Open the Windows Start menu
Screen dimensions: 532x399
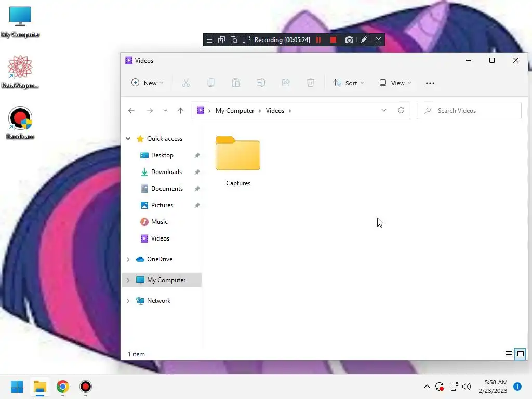[17, 387]
